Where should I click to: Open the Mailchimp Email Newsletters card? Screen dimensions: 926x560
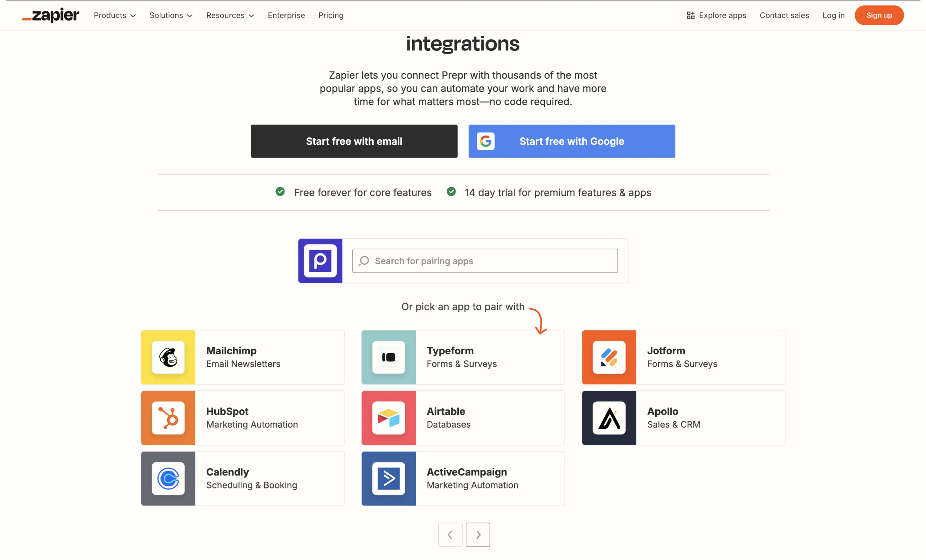pyautogui.click(x=243, y=357)
